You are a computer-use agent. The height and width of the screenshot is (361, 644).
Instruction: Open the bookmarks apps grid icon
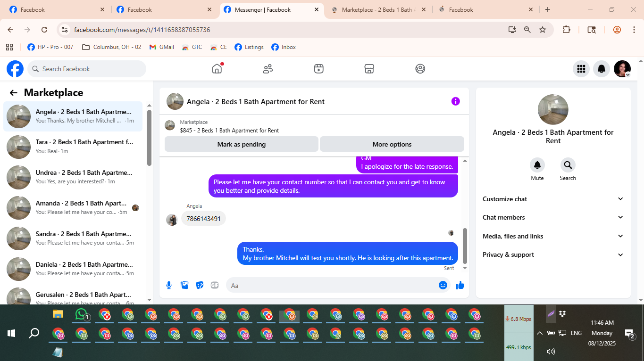point(9,47)
